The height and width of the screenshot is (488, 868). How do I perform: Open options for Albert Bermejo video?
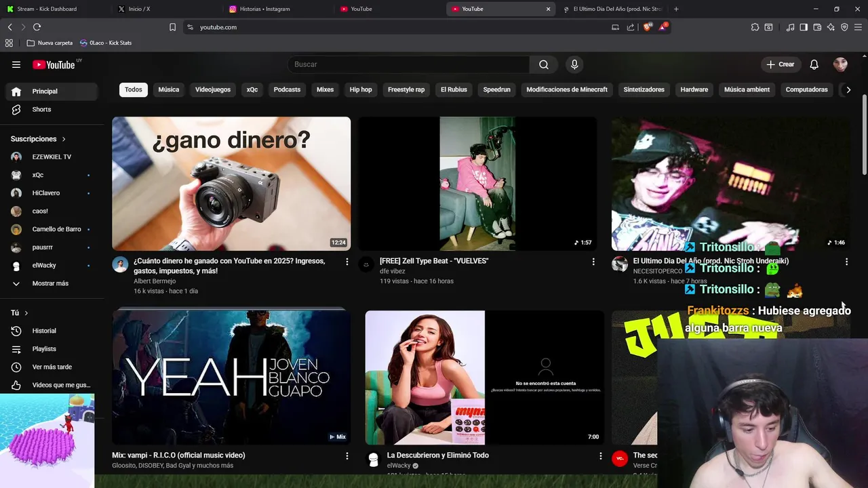[x=347, y=262]
